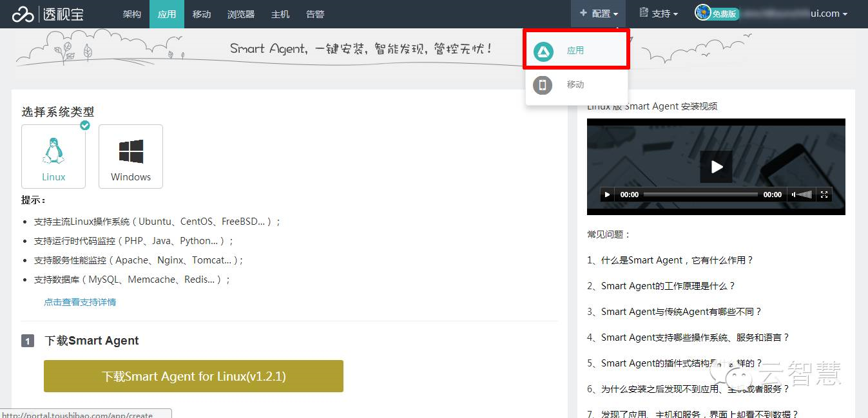Viewport: 868px width, 418px height.
Task: Enter fullscreen for the video
Action: [824, 195]
